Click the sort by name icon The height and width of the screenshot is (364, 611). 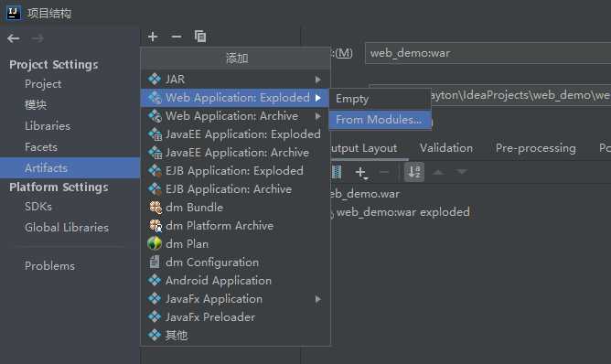point(414,172)
